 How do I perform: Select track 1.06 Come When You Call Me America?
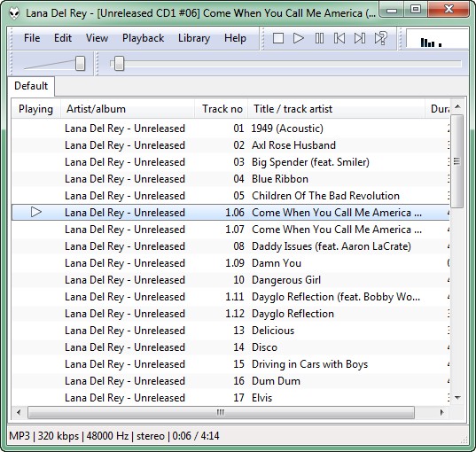coord(230,213)
